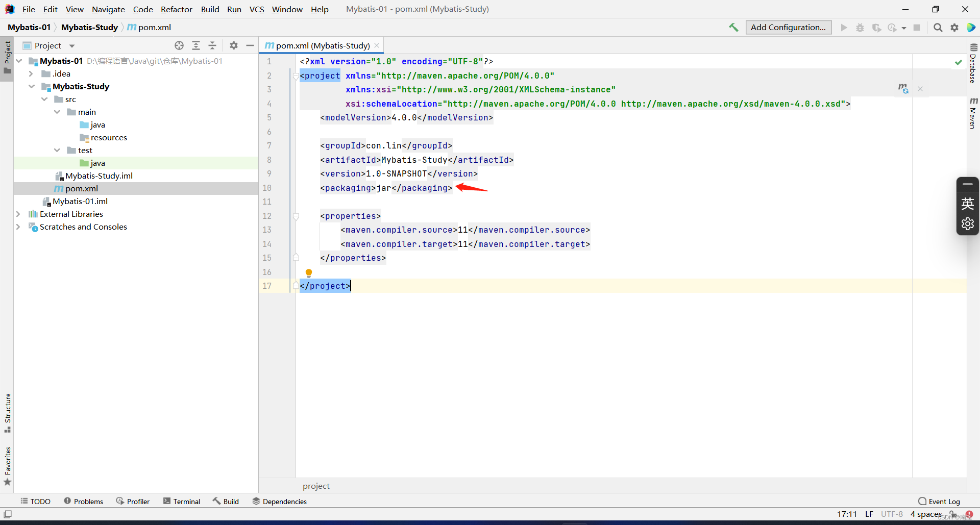980x525 pixels.
Task: Click the LF line separator widget
Action: (869, 514)
